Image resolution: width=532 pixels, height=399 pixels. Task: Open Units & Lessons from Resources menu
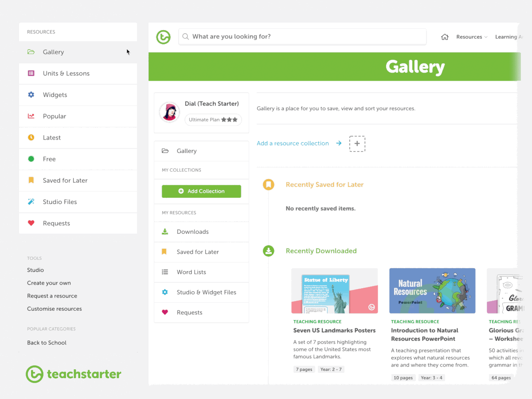(78, 74)
